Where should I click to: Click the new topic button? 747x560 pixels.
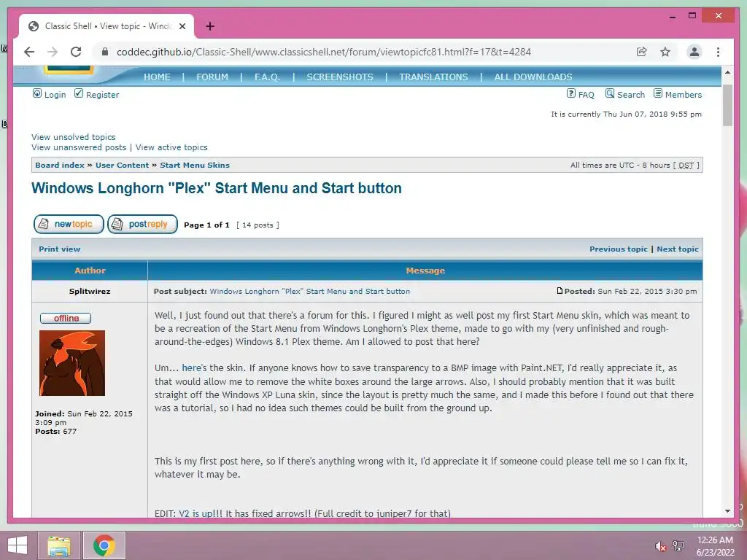tap(69, 224)
